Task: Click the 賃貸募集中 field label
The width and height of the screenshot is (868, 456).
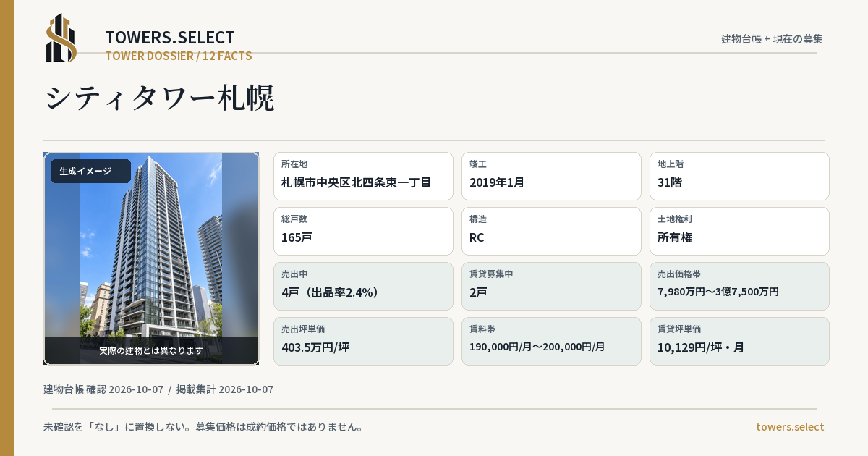Action: click(491, 274)
